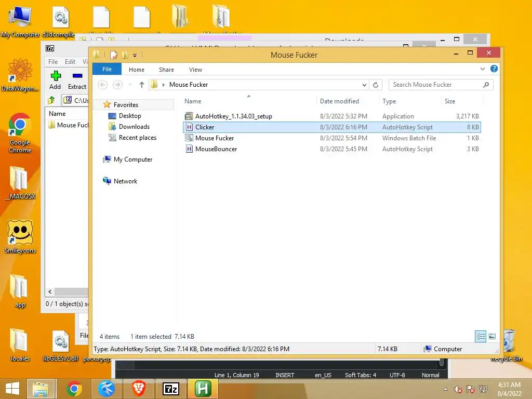Open the 7-Zip Edit menu
Image resolution: width=532 pixels, height=399 pixels.
pyautogui.click(x=70, y=62)
